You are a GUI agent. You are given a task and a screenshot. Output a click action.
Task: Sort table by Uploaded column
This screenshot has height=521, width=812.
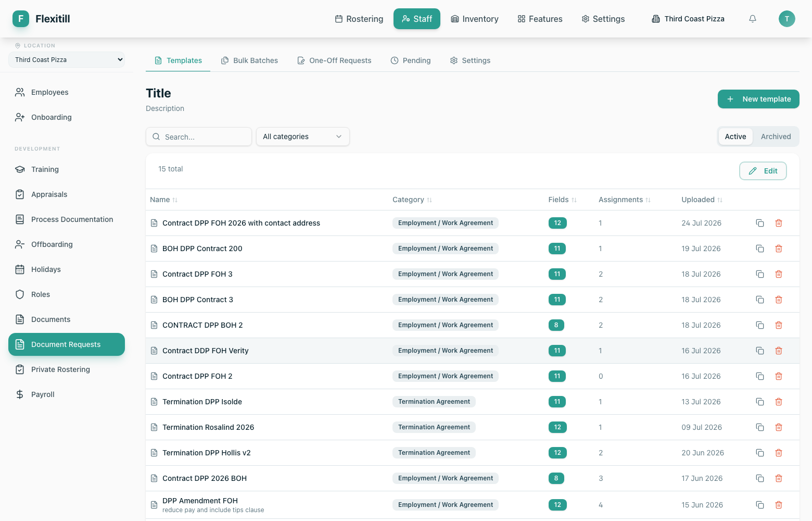tap(702, 200)
